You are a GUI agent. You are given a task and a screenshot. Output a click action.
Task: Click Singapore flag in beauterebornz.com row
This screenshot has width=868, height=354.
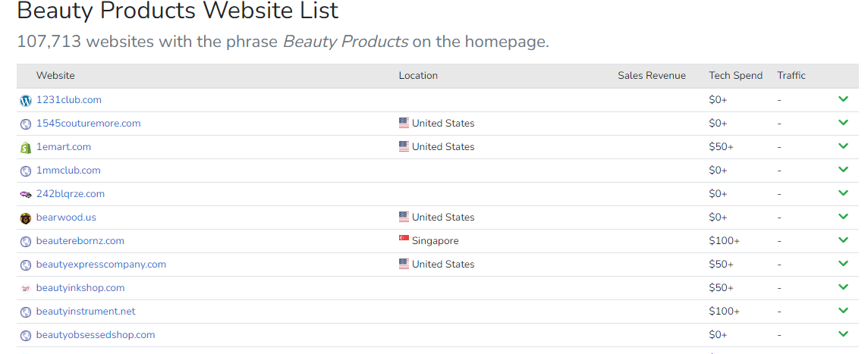tap(404, 239)
